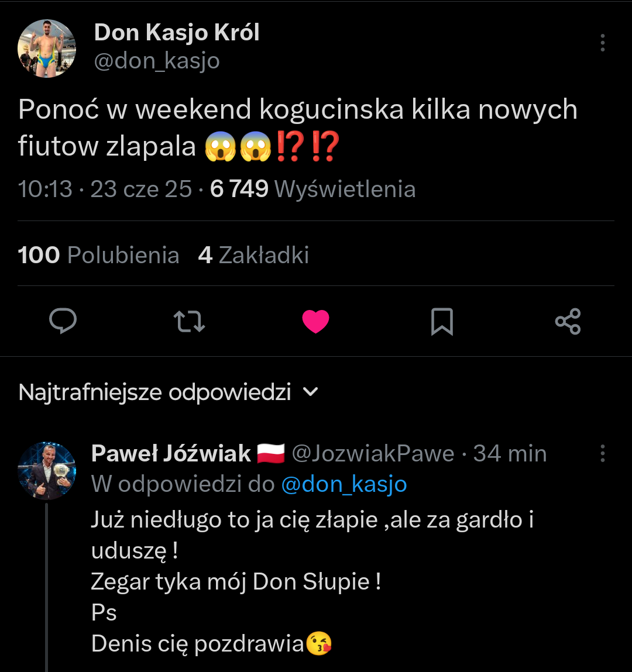View the 100 Polubienia likes list
Screen dimensions: 632x672
(98, 255)
